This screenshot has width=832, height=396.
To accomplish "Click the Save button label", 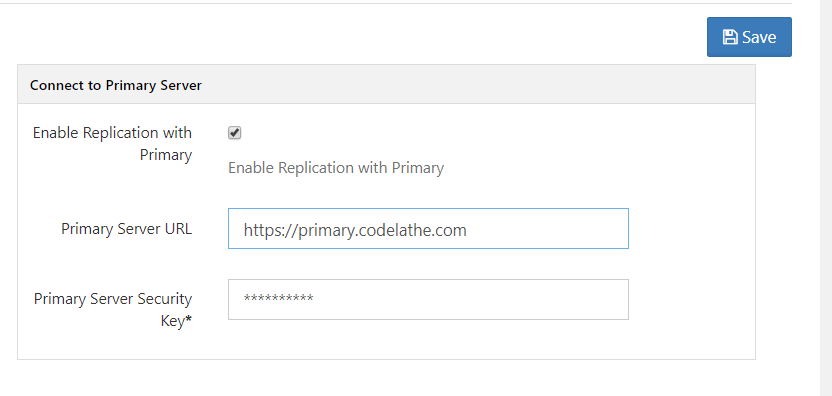I will coord(759,37).
